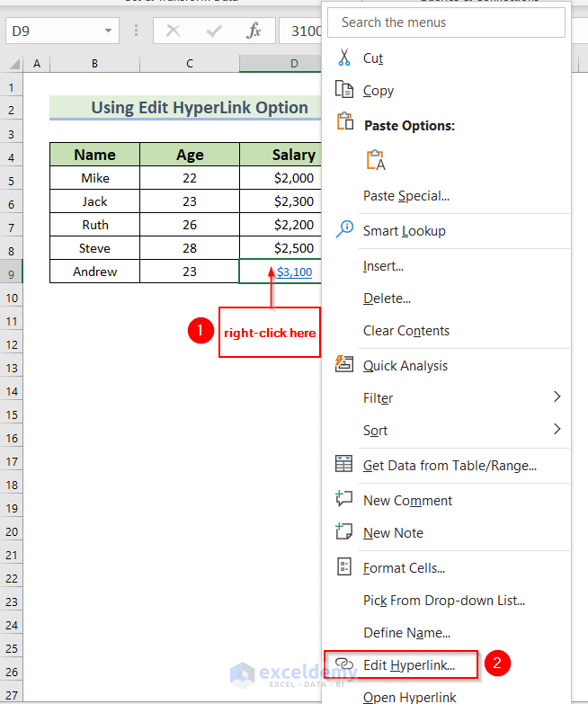This screenshot has height=704, width=588.
Task: Click the Search the menus field
Action: (446, 22)
